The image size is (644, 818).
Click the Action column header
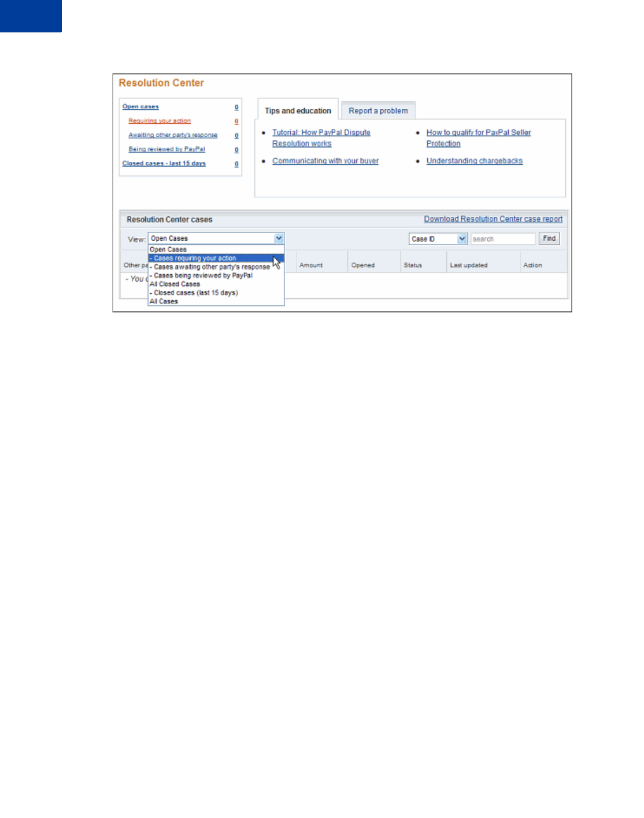(532, 265)
